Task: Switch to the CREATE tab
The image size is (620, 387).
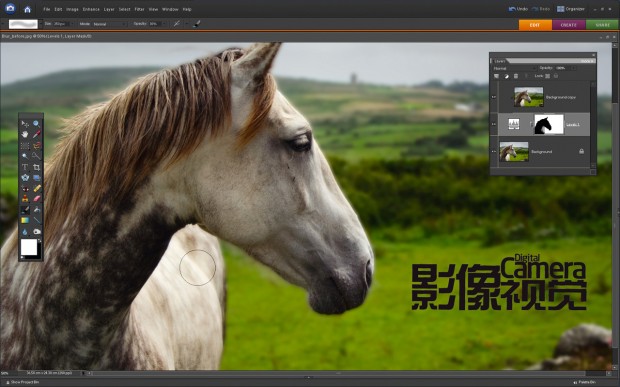Action: (569, 25)
